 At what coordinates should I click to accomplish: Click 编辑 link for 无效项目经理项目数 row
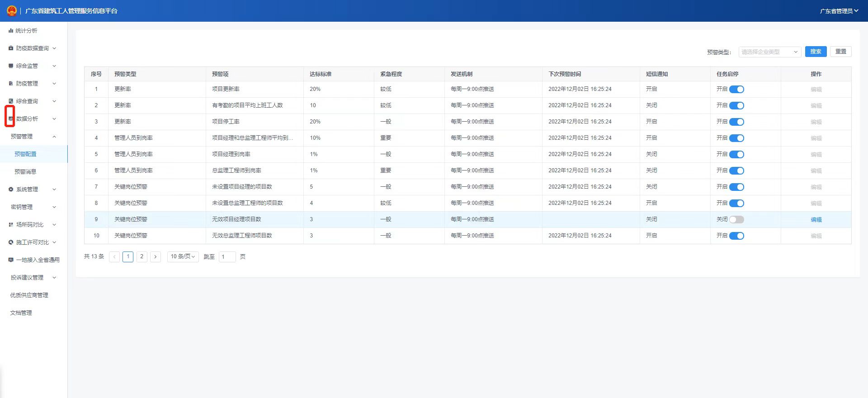[x=816, y=220]
